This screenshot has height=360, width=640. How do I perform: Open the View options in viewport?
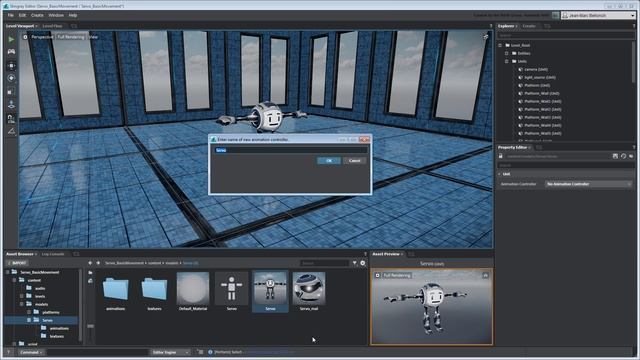[x=93, y=37]
